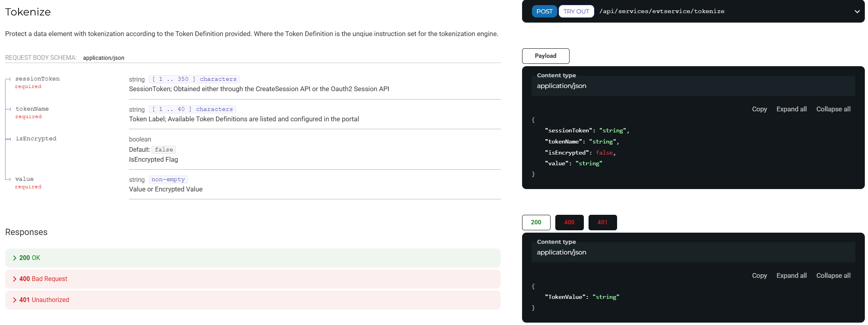Switch to the 400 response tab
Viewport: 868px width, 325px height.
(569, 222)
